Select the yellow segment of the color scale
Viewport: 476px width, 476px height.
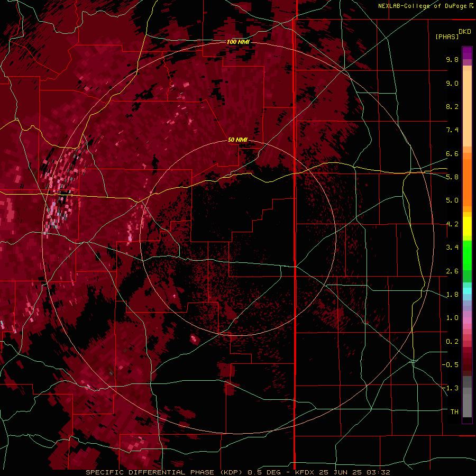click(x=467, y=226)
